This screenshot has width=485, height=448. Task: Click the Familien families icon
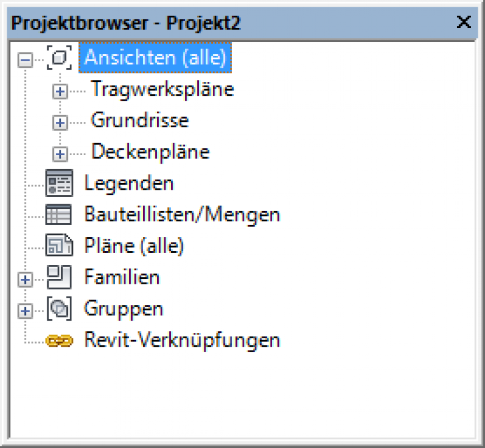coord(59,277)
